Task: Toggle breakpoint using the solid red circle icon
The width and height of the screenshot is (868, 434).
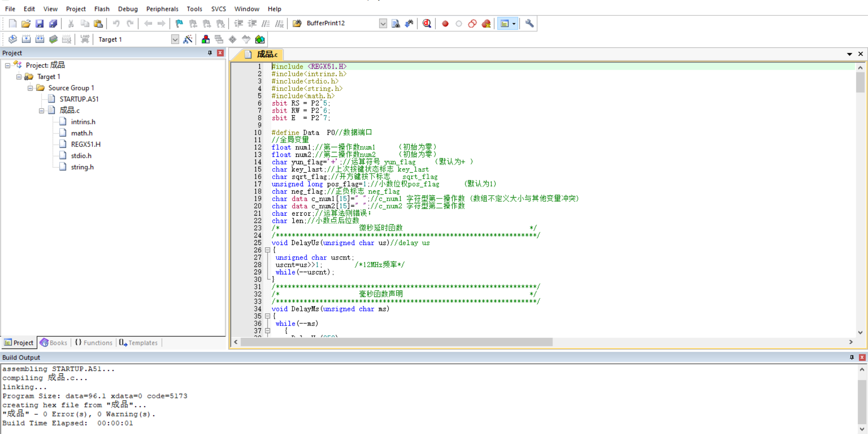Action: pyautogui.click(x=445, y=24)
